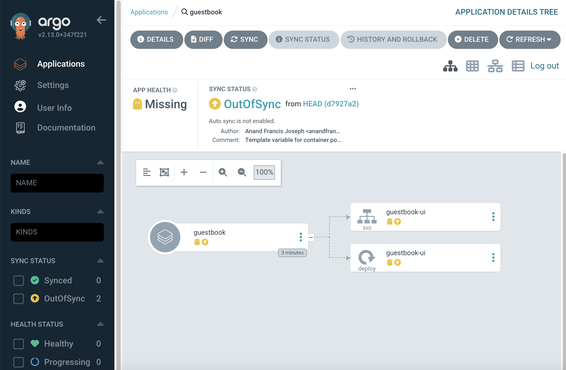
Task: Switch to network view icon
Action: point(495,66)
